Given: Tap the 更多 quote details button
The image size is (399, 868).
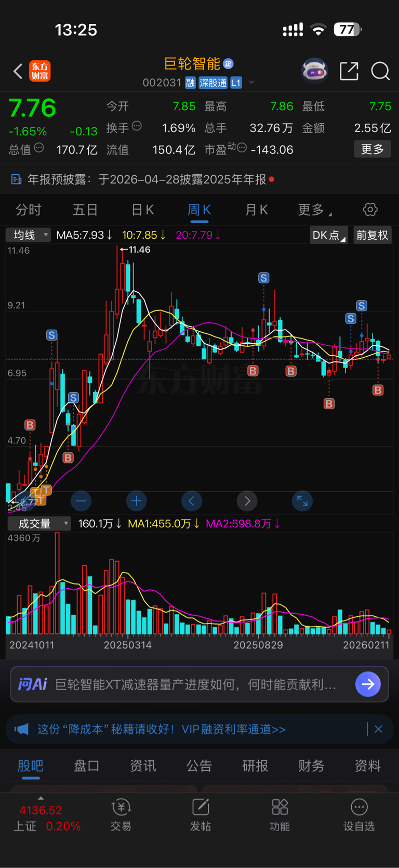Looking at the screenshot, I should click(x=373, y=149).
